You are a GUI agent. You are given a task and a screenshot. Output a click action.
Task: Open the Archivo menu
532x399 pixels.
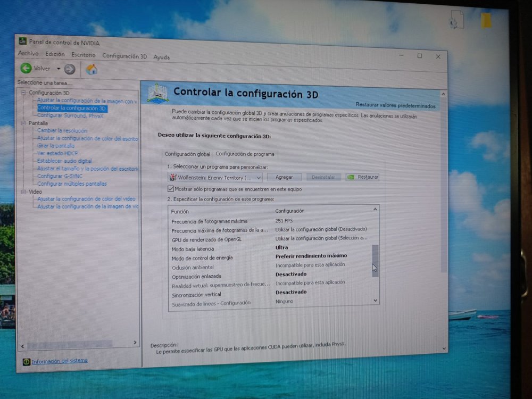[28, 53]
